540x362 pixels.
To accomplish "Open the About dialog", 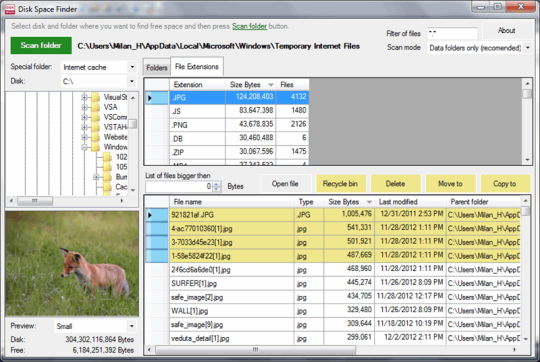I will pos(506,31).
